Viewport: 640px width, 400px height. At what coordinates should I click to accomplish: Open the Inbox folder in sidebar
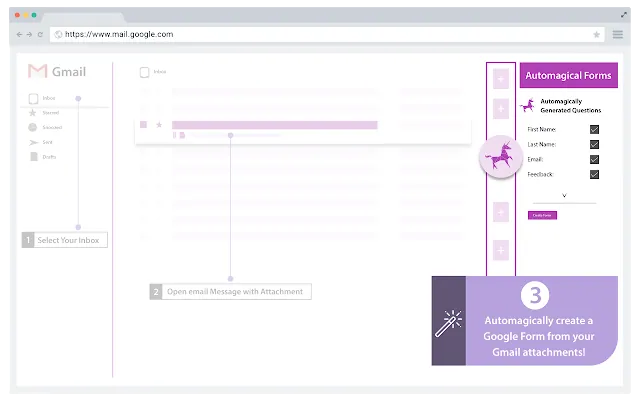pos(49,98)
